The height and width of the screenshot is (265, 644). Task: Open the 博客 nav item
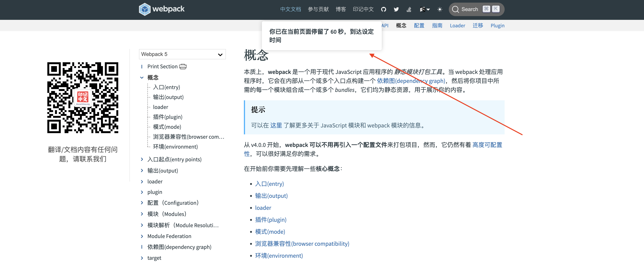(x=341, y=9)
